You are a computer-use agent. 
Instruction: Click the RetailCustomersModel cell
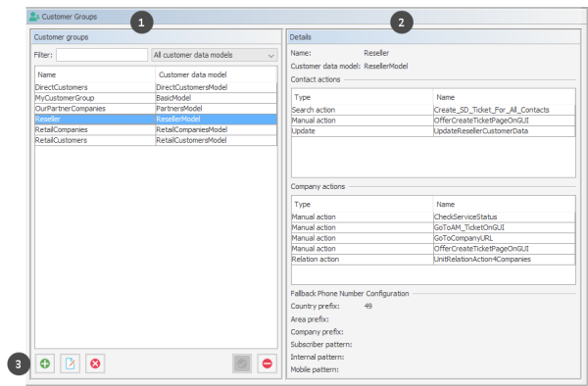coord(216,140)
